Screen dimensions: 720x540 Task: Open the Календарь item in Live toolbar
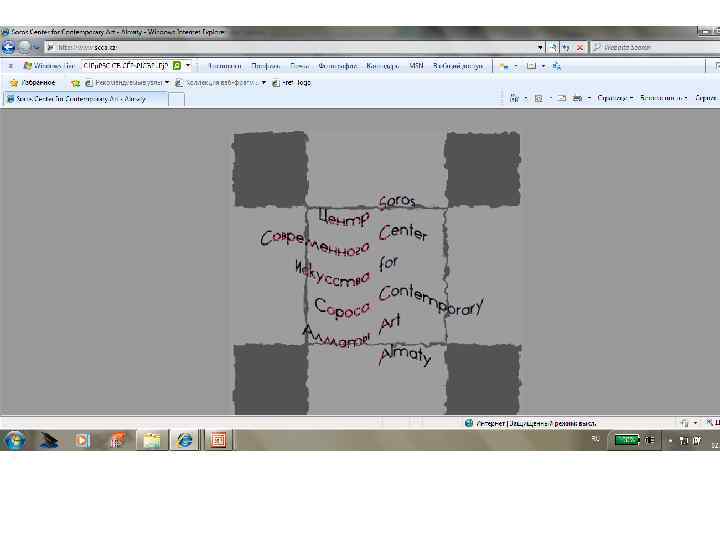tap(382, 66)
